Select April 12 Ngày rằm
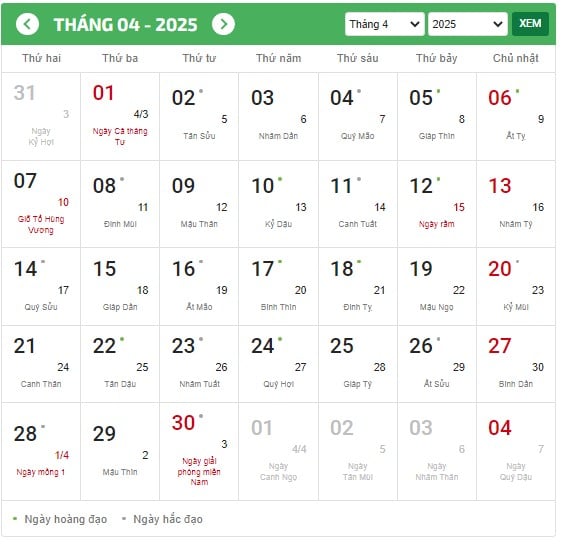563x545 pixels. tap(437, 204)
